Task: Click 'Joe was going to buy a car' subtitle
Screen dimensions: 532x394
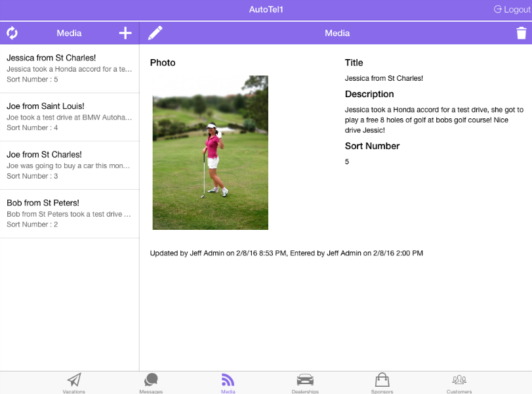Action: pos(68,165)
